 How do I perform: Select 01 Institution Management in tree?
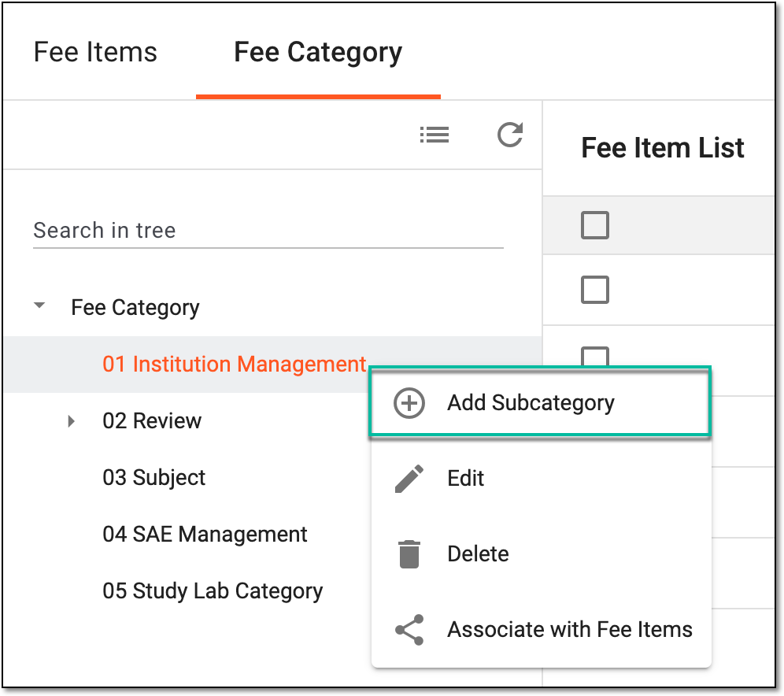(x=235, y=364)
